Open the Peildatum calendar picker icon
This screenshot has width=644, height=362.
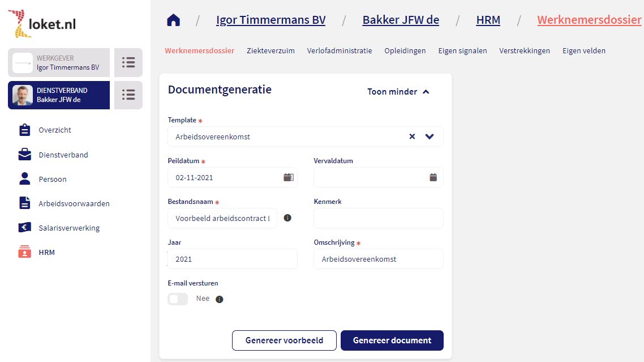tap(289, 177)
